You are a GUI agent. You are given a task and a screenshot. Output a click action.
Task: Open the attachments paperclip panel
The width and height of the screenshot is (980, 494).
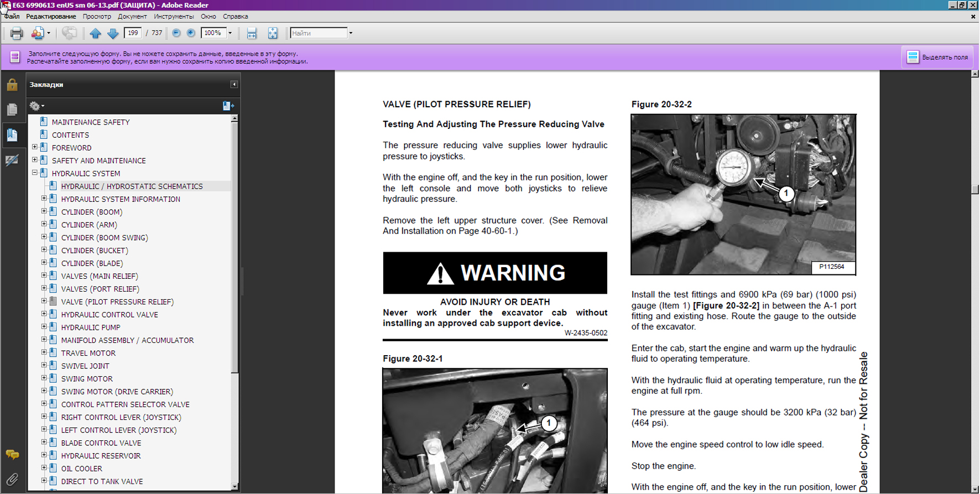(12, 479)
